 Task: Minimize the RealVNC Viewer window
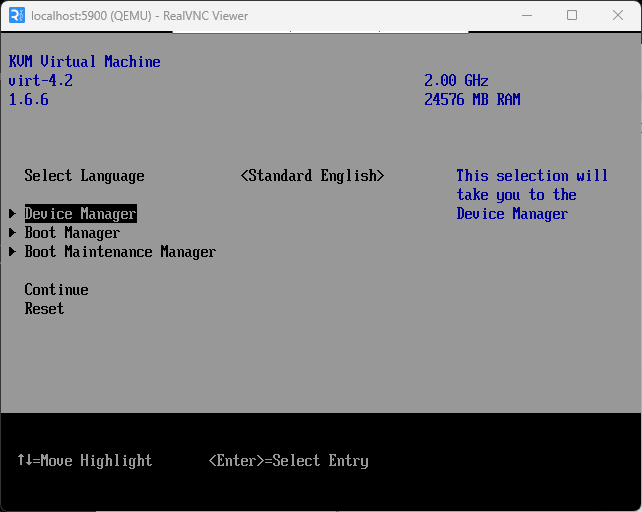pos(527,16)
